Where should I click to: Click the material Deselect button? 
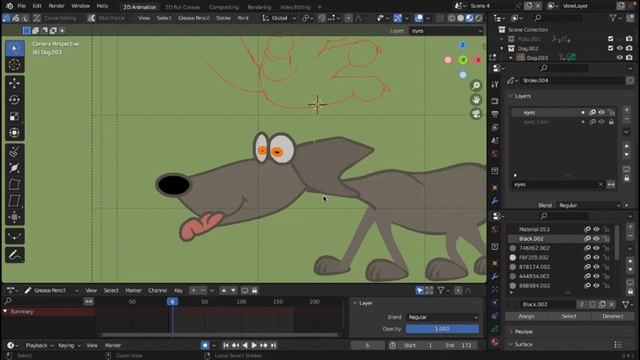click(613, 316)
